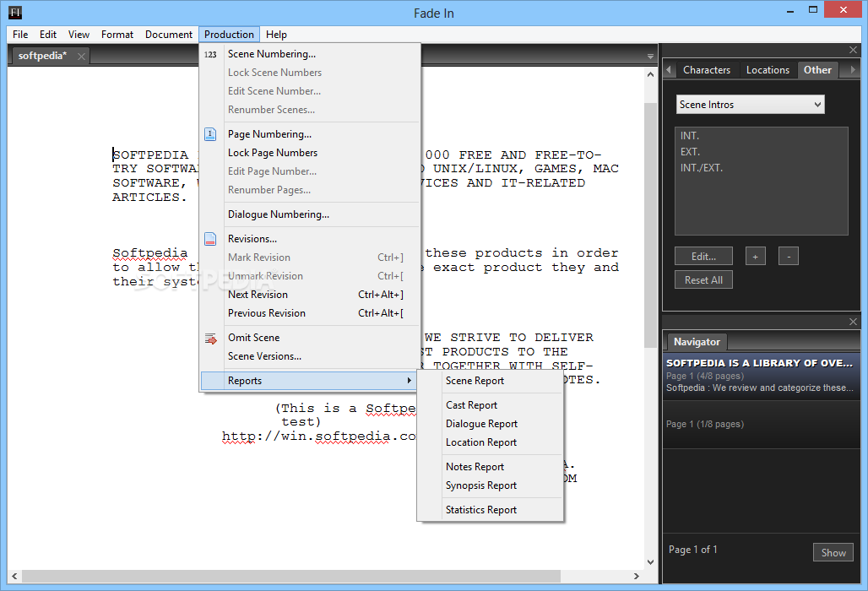Image resolution: width=868 pixels, height=591 pixels.
Task: Click the Omit Scene strikethrough icon
Action: [x=210, y=338]
